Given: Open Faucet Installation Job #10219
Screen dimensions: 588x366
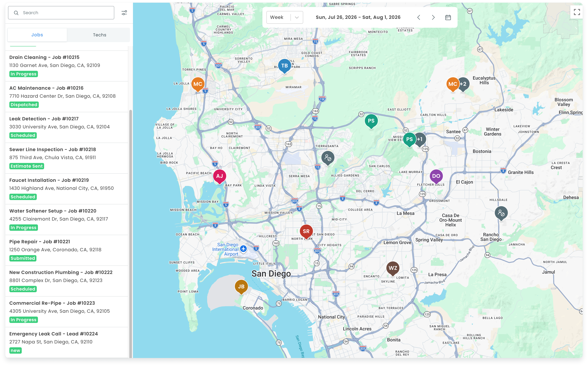Looking at the screenshot, I should coord(67,189).
